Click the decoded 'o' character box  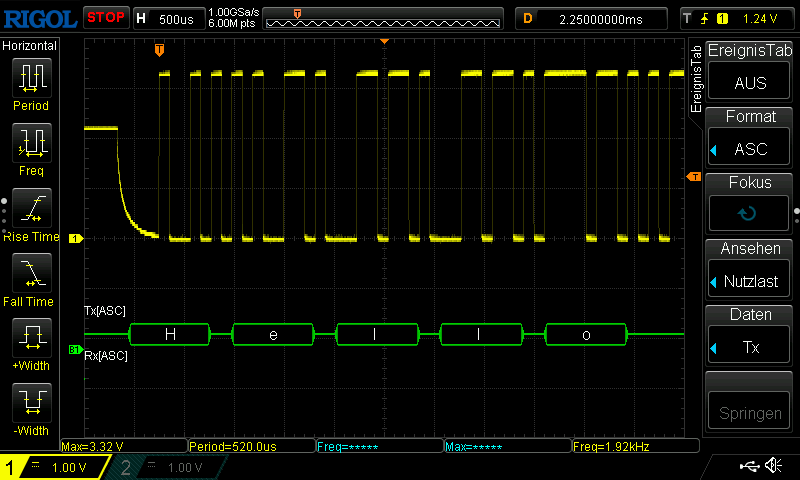tap(586, 335)
